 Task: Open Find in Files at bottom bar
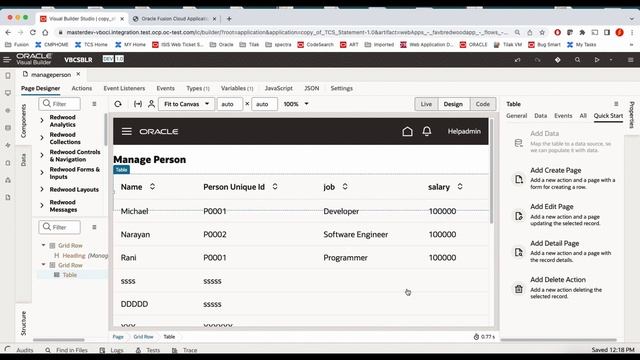pos(67,350)
